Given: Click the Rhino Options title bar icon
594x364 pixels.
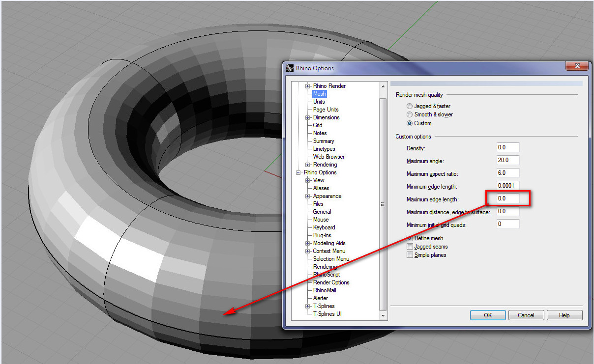Looking at the screenshot, I should coord(290,68).
